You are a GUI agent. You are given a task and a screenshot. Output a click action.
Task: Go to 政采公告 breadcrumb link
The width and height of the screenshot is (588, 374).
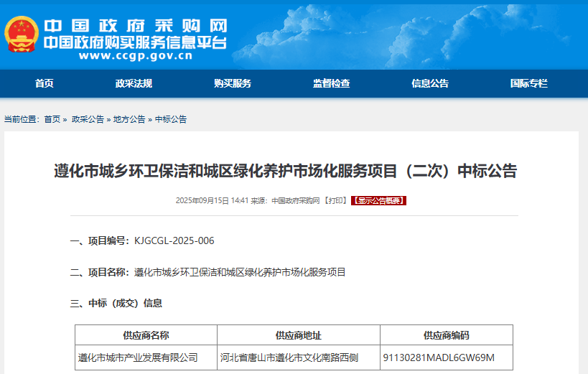coord(88,119)
